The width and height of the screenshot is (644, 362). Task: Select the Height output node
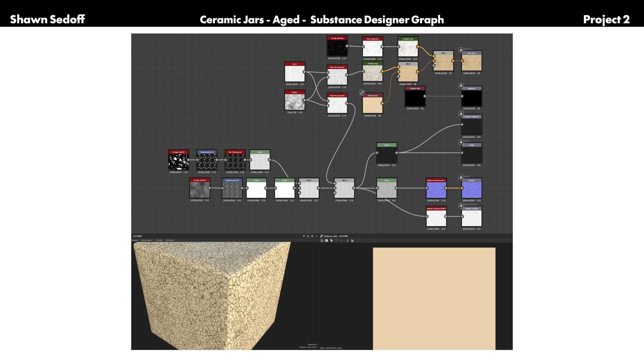pos(472,153)
